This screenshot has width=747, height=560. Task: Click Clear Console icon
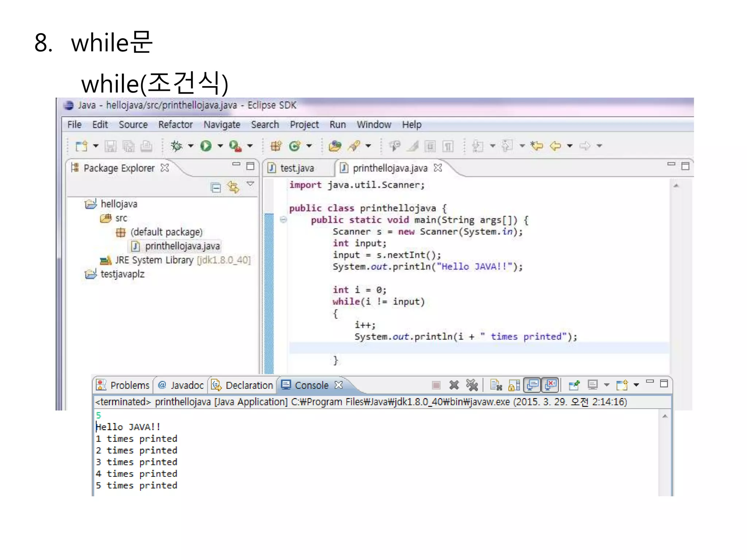coord(496,385)
